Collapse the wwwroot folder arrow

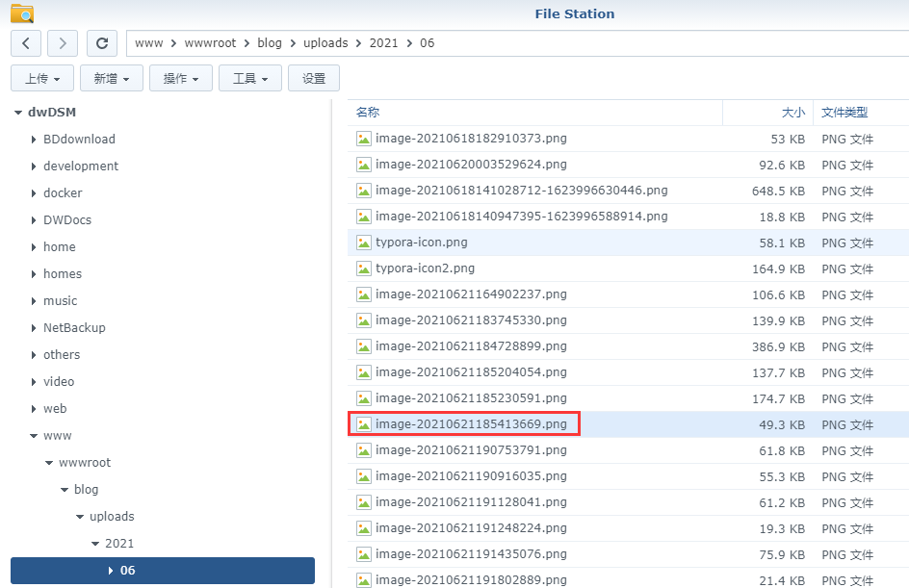[x=49, y=463]
